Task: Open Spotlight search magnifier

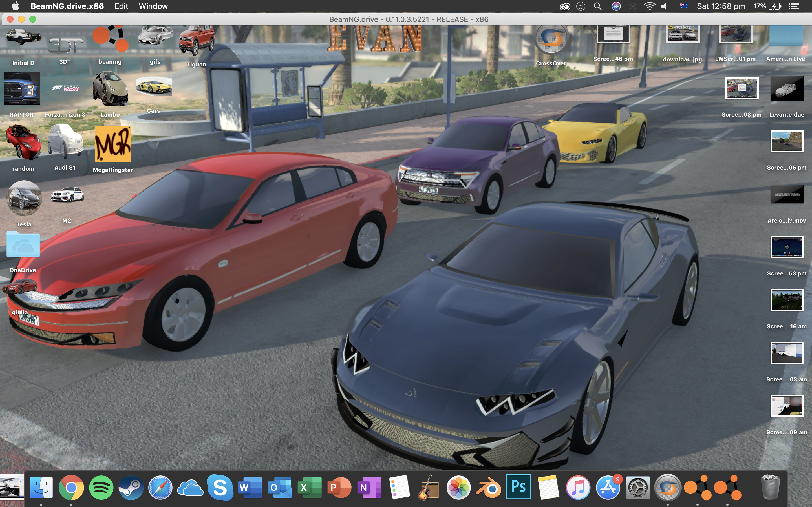Action: pos(598,6)
